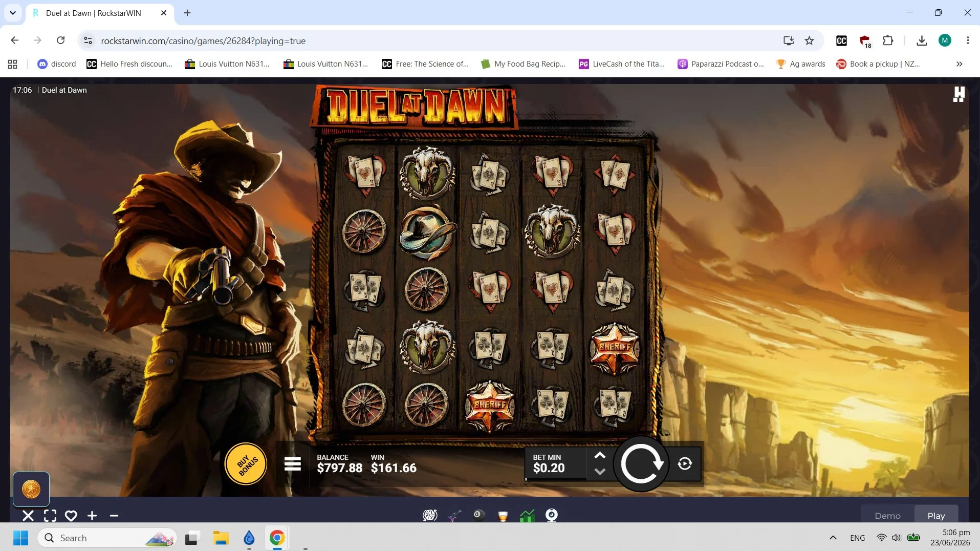Image resolution: width=980 pixels, height=551 pixels.
Task: Select the whiskey glass category icon
Action: pos(503,516)
